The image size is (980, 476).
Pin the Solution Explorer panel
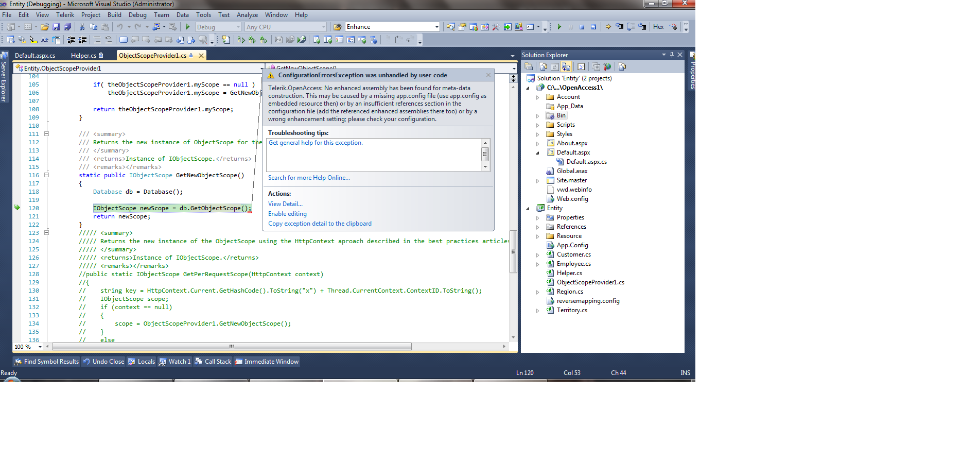pyautogui.click(x=672, y=55)
